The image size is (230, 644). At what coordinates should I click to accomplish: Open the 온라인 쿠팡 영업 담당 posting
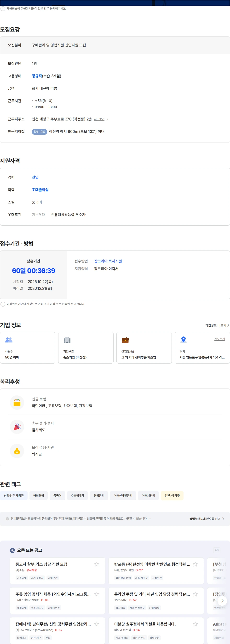(x=152, y=594)
